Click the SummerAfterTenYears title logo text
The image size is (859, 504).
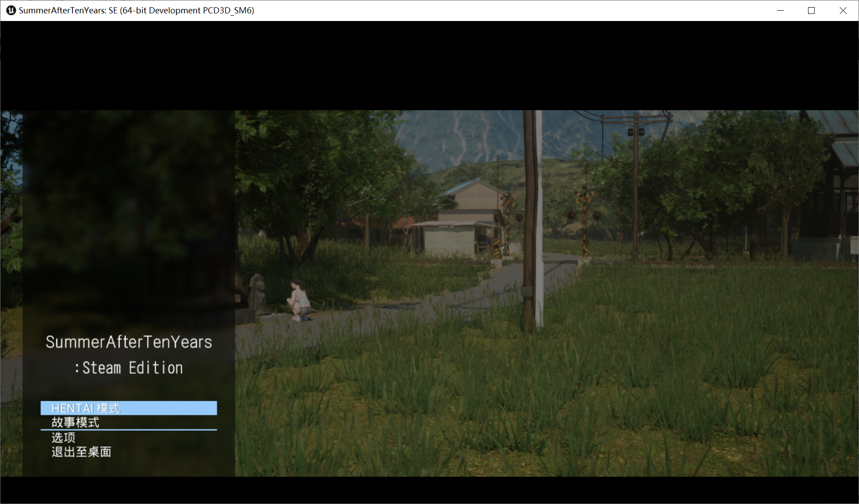pos(129,342)
